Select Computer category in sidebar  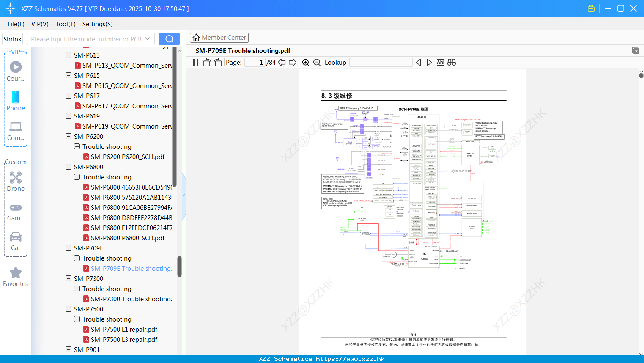coord(16,131)
